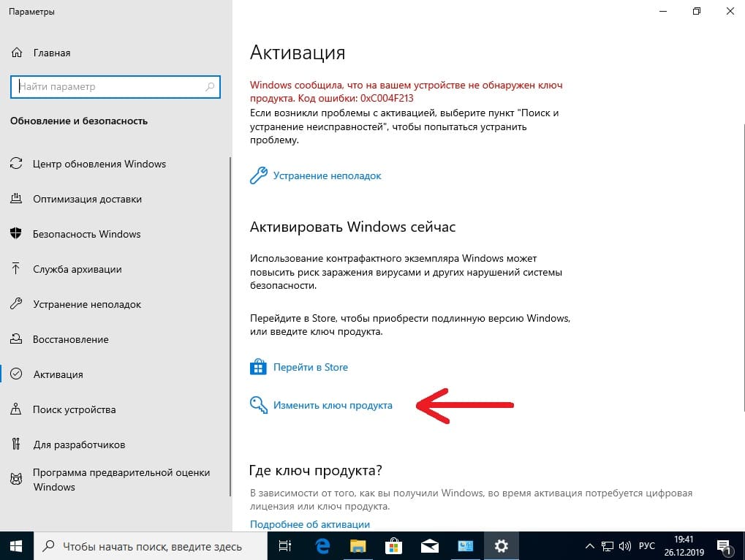Click the Где ключ продукта? heading

click(316, 470)
